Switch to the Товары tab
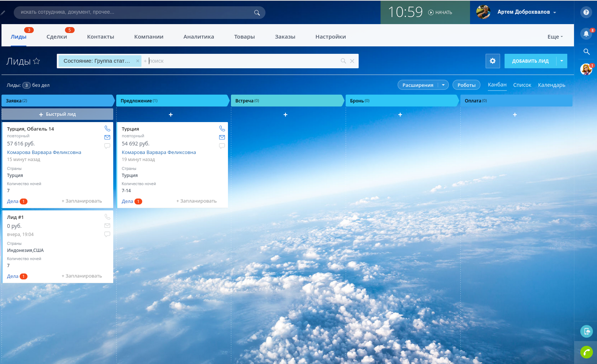597x364 pixels. pyautogui.click(x=244, y=37)
